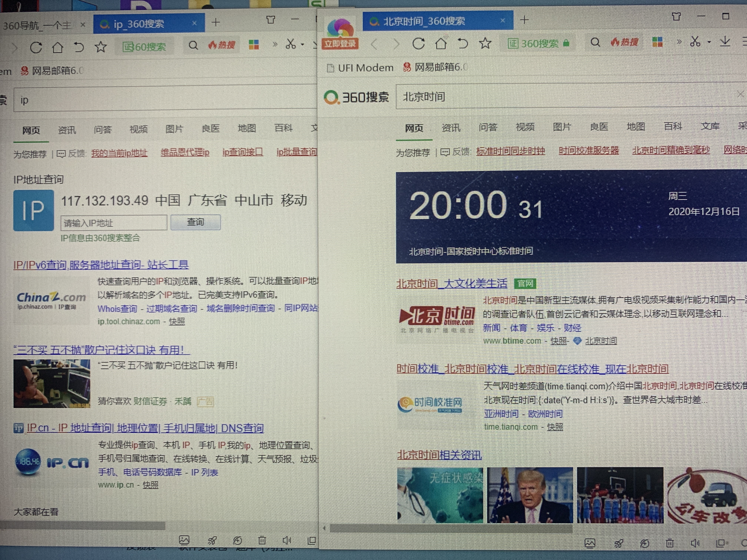The height and width of the screenshot is (560, 747).
Task: Click the Trump news thumbnail
Action: 530,495
